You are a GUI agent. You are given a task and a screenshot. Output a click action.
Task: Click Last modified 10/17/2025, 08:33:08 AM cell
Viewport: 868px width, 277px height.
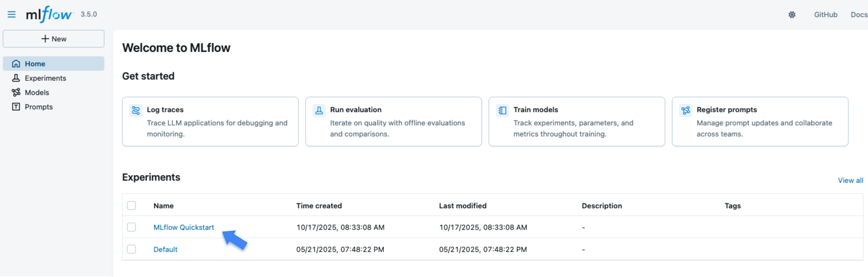483,227
